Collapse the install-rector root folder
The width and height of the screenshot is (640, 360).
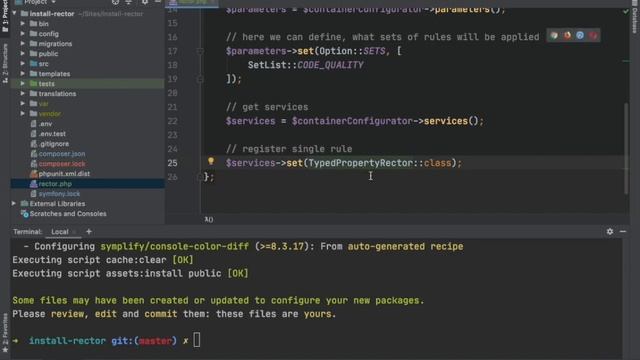15,13
